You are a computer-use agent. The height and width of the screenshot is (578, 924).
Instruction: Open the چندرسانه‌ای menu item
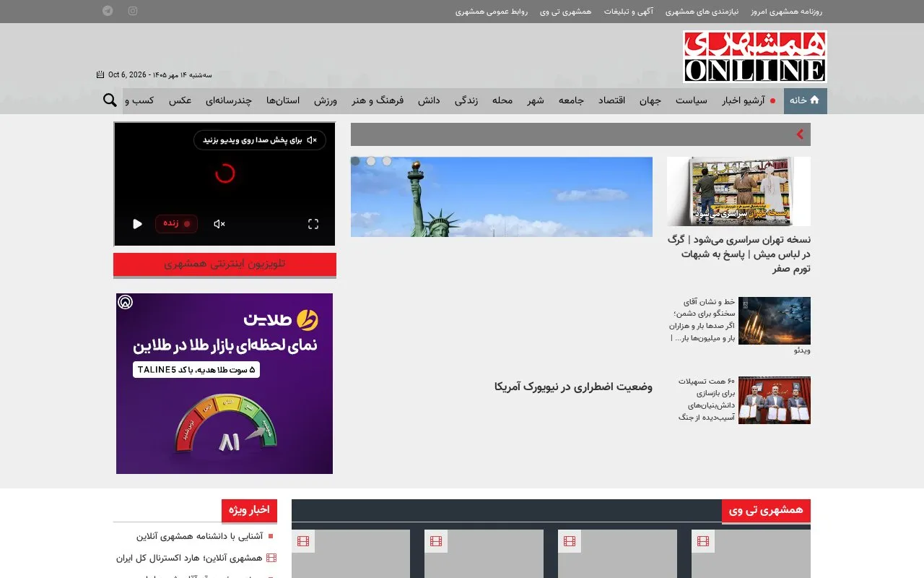pos(229,101)
